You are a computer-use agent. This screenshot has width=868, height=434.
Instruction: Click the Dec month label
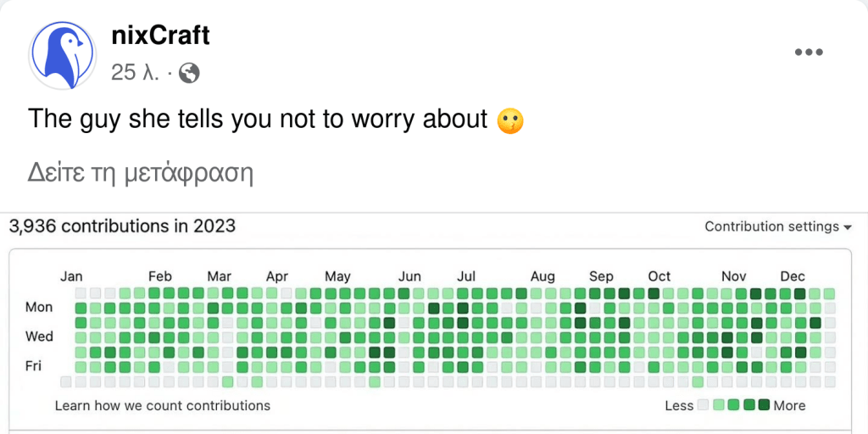(793, 276)
